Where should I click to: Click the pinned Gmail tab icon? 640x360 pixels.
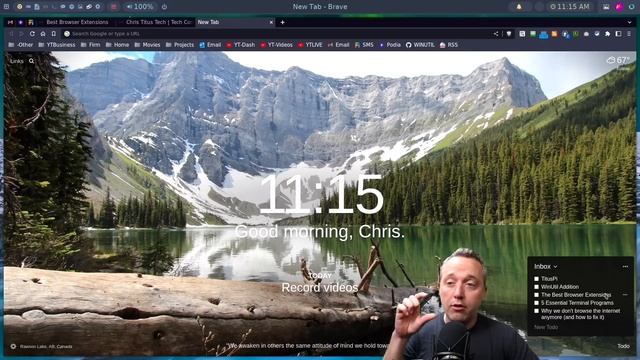tap(11, 22)
